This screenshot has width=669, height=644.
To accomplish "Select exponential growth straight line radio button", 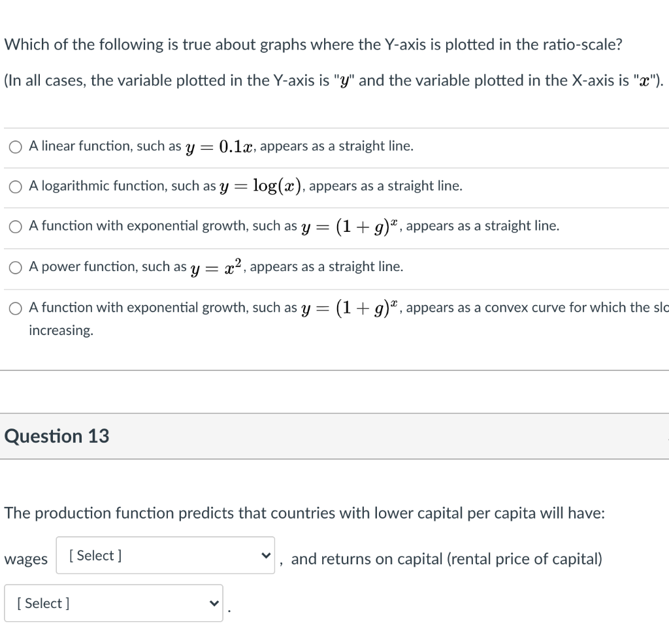I will tap(16, 227).
